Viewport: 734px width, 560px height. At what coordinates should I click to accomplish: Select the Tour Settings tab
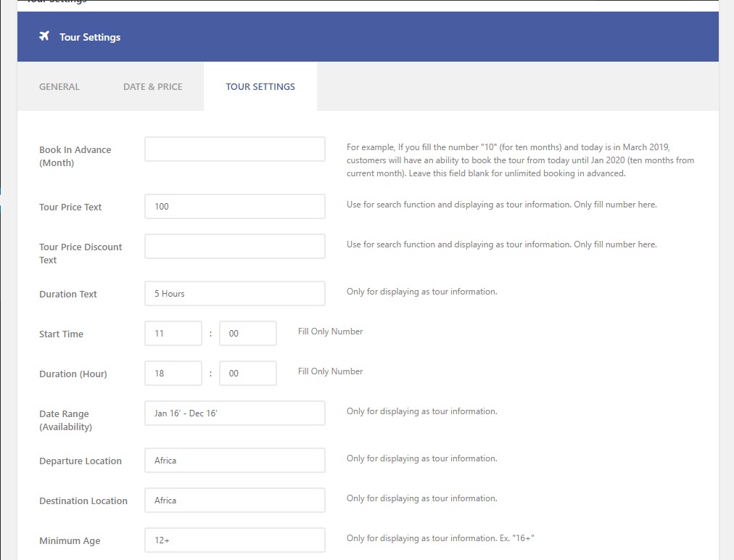(x=260, y=86)
